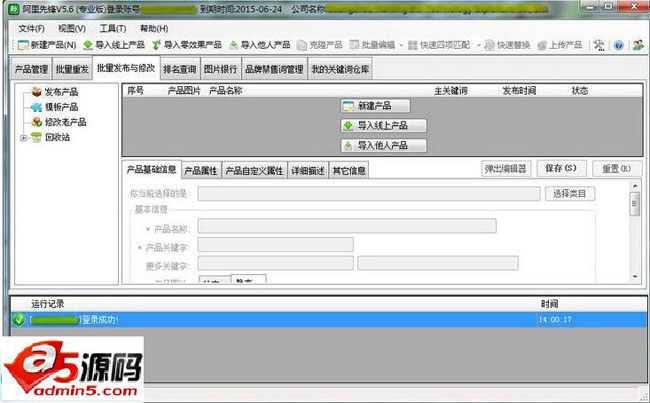The image size is (650, 403).
Task: Click the 产品名称 column header
Action: click(226, 90)
